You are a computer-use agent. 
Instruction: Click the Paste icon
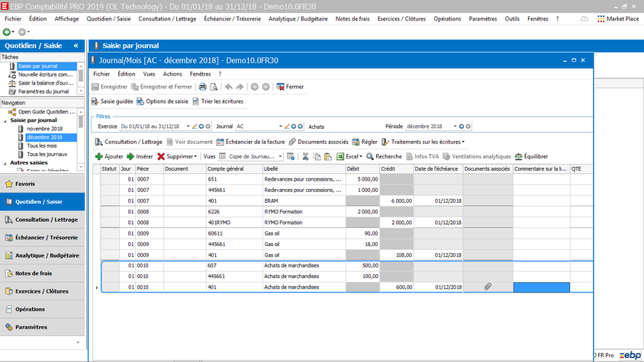click(328, 156)
